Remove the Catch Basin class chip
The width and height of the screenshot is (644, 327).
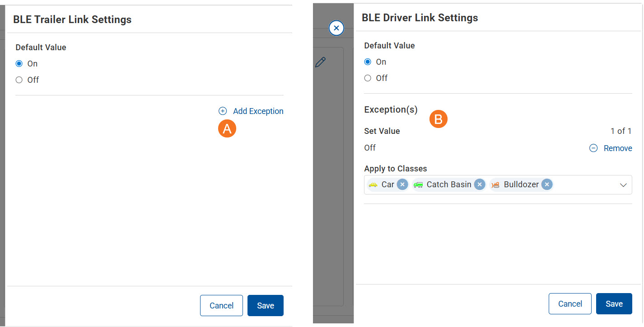pyautogui.click(x=480, y=185)
